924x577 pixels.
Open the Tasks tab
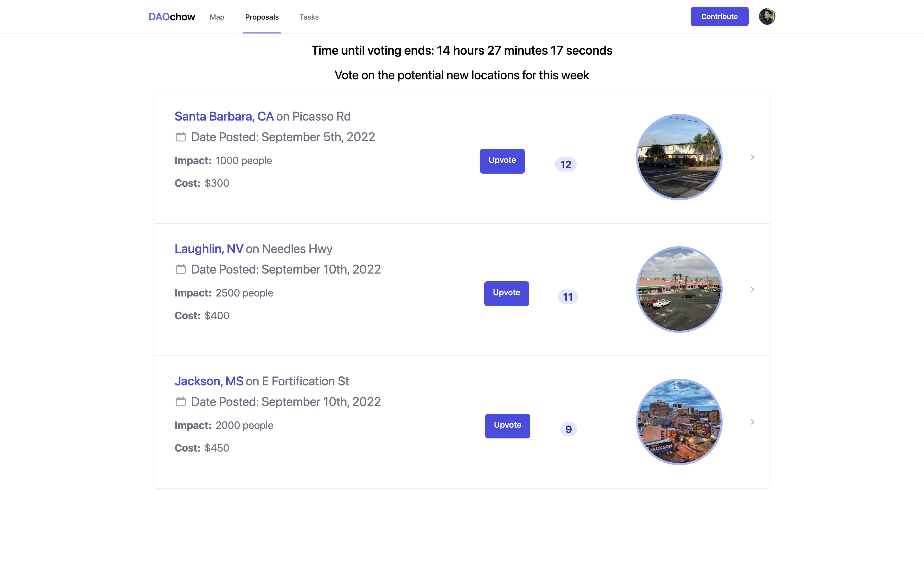coord(309,17)
